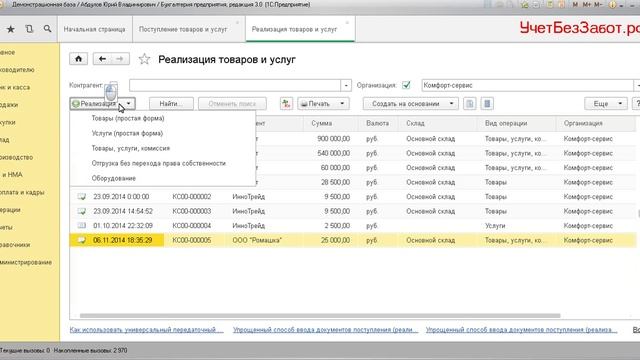Select date cell 23.09.2014 14:54:52

coord(123,211)
